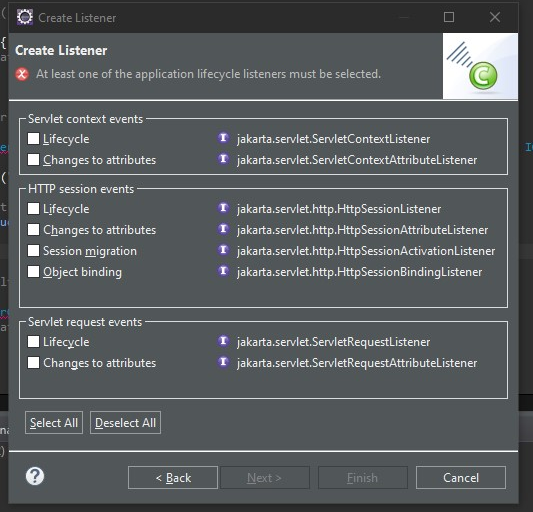Image resolution: width=533 pixels, height=512 pixels.
Task: Click the Deselect All button
Action: [x=125, y=423]
